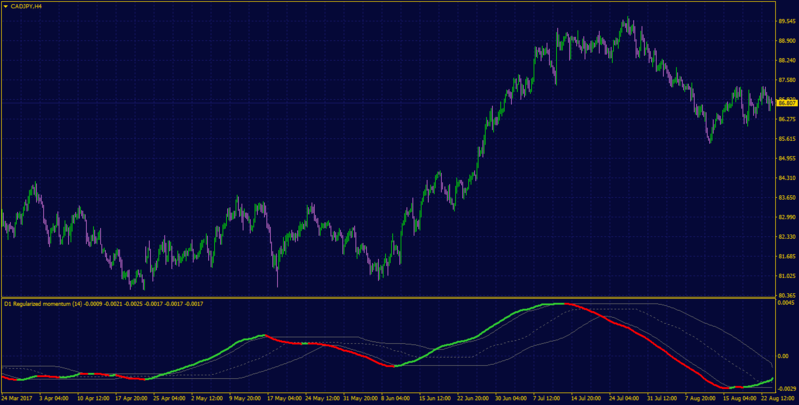Click the 17 May 04:00 time label
The height and width of the screenshot is (405, 799).
click(282, 396)
